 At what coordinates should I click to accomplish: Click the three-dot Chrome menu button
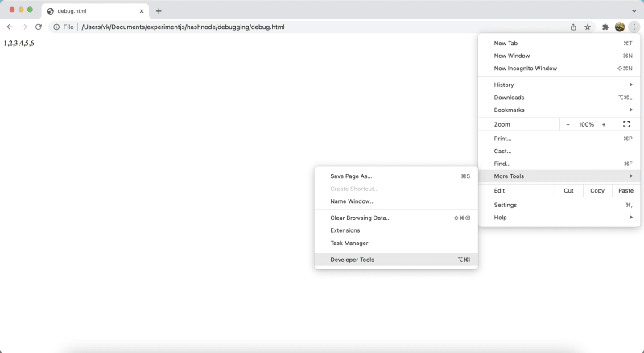634,27
